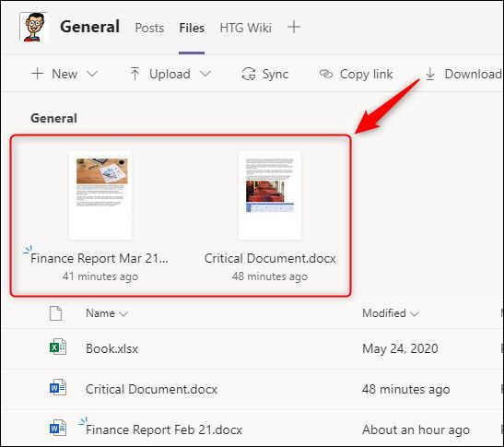Open the Finance Report Mar 21 thumbnail
This screenshot has width=504, height=447.
point(100,195)
